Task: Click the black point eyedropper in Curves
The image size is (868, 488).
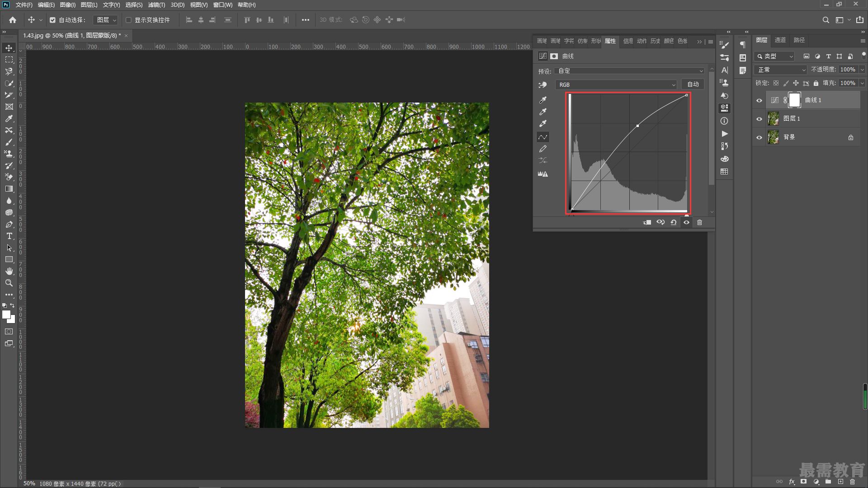Action: tap(543, 100)
